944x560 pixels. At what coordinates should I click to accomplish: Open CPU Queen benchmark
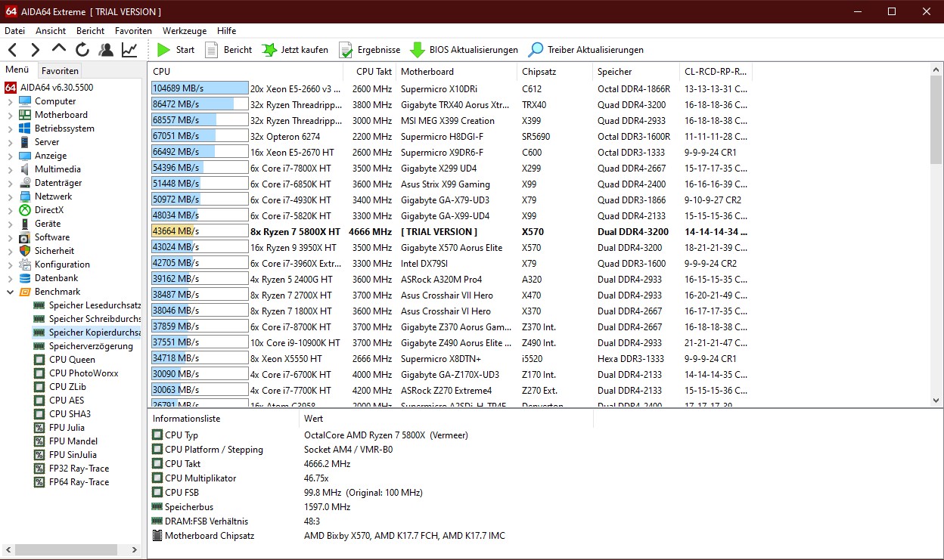[64, 360]
